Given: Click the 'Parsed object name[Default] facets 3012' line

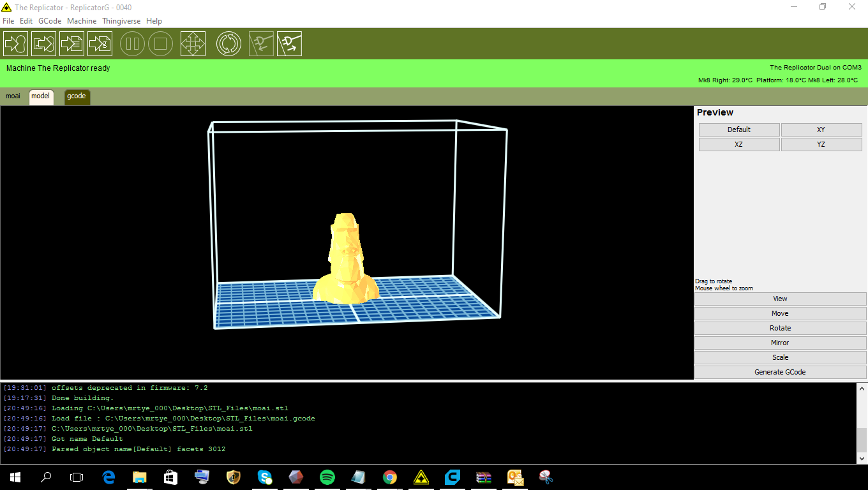Looking at the screenshot, I should click(138, 449).
